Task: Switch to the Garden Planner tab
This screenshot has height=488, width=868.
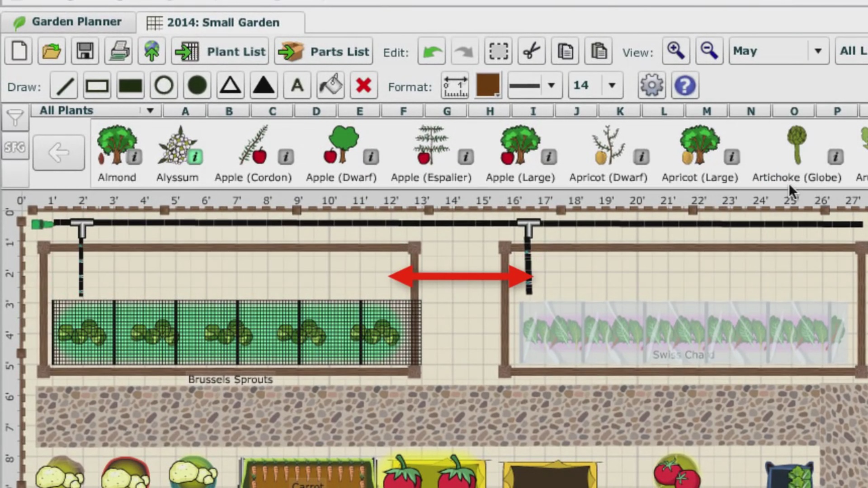Action: pyautogui.click(x=68, y=22)
